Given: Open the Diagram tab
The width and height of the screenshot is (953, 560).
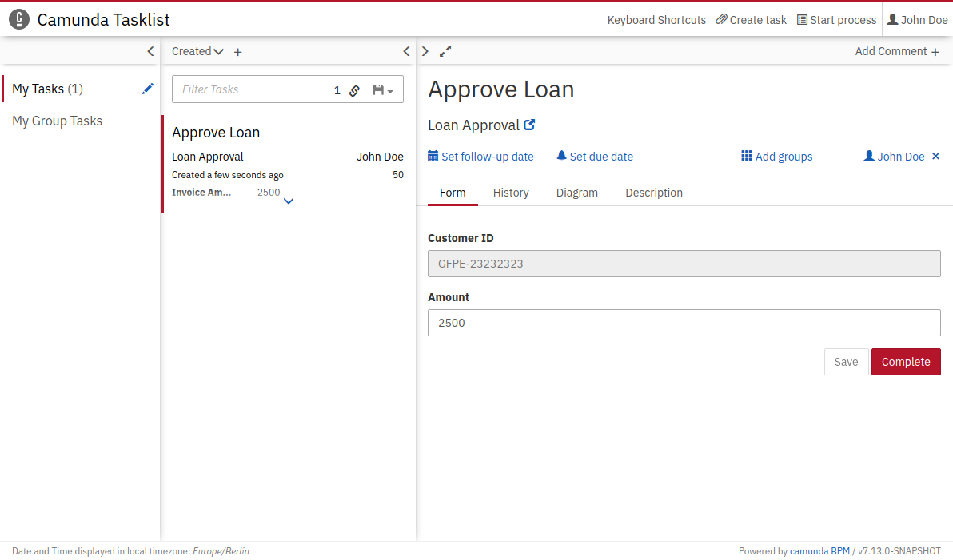Looking at the screenshot, I should (x=576, y=193).
